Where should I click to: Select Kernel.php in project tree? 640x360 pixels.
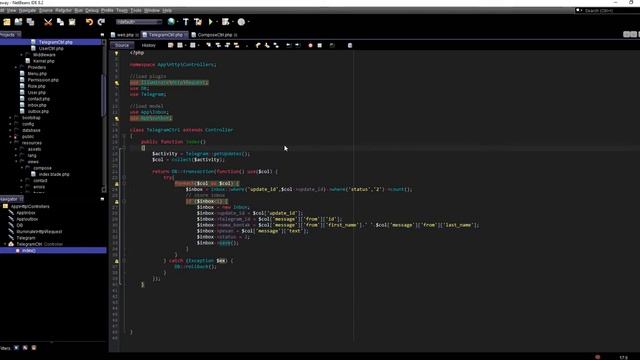click(x=44, y=61)
